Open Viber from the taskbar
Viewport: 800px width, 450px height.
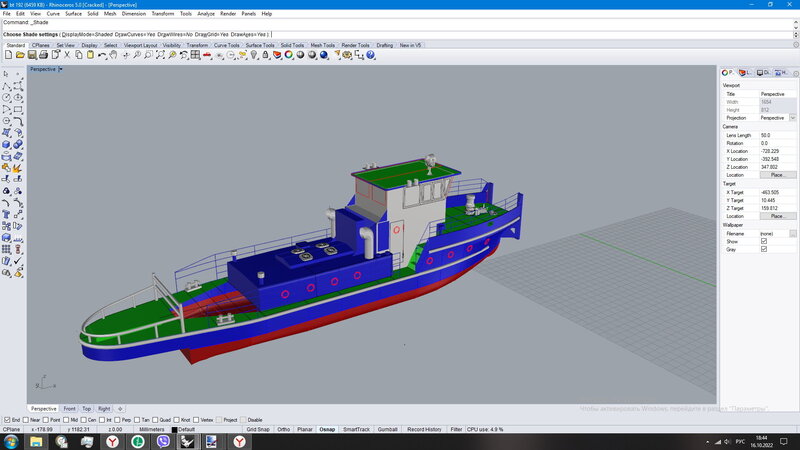click(163, 441)
